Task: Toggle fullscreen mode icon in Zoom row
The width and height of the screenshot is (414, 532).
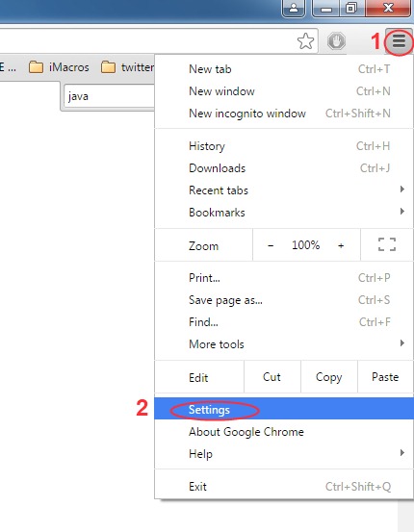Action: 387,244
